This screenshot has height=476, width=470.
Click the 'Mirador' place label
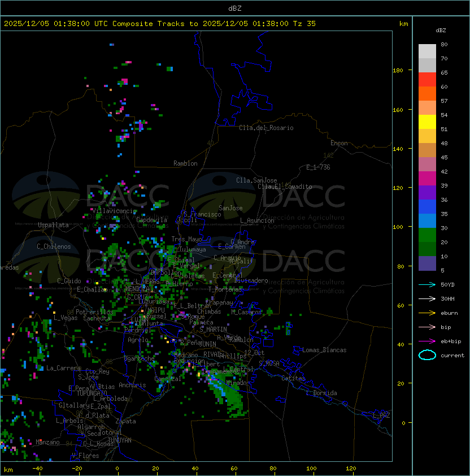coord(238,383)
